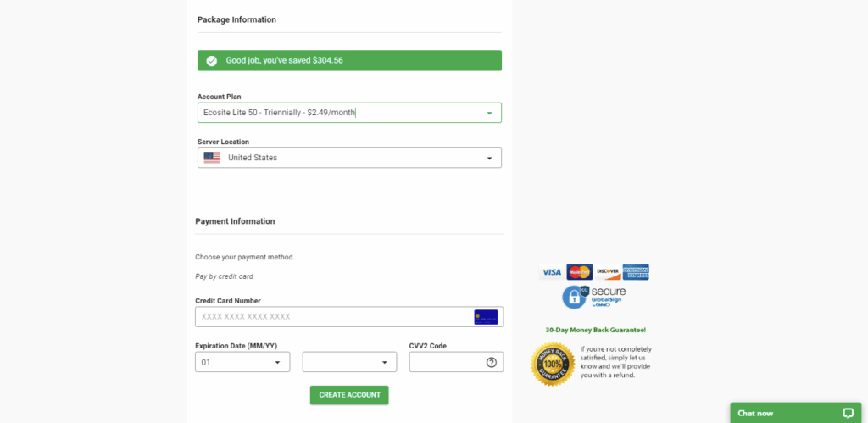Click the CVV2 help question mark icon
The height and width of the screenshot is (423, 868).
pyautogui.click(x=492, y=362)
